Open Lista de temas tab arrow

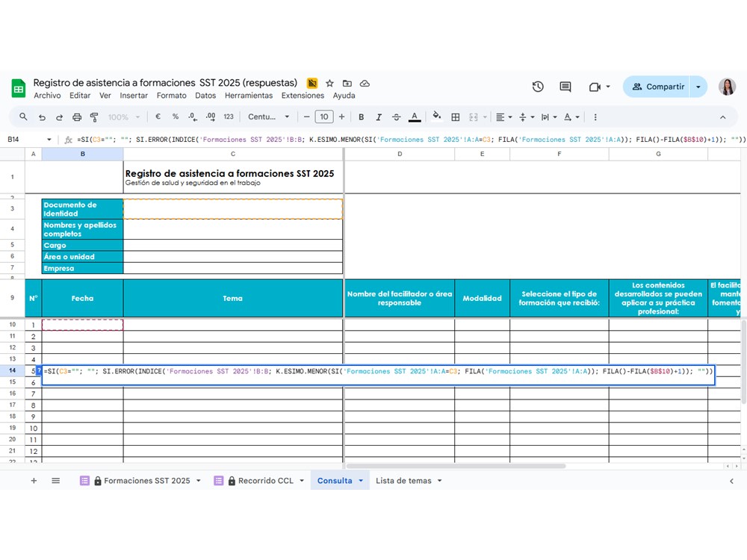440,480
